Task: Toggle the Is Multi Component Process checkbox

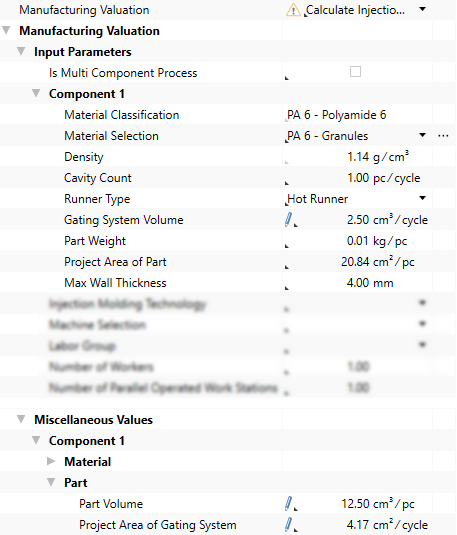Action: click(x=355, y=72)
